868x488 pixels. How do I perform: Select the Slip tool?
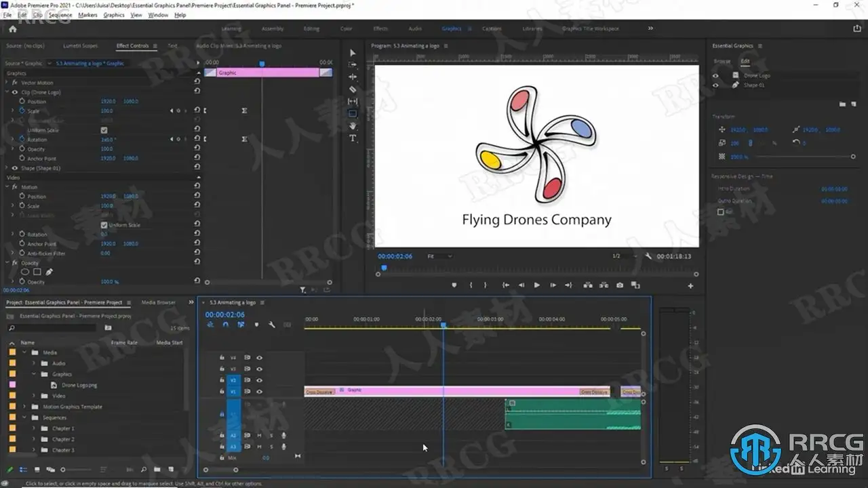tap(352, 102)
